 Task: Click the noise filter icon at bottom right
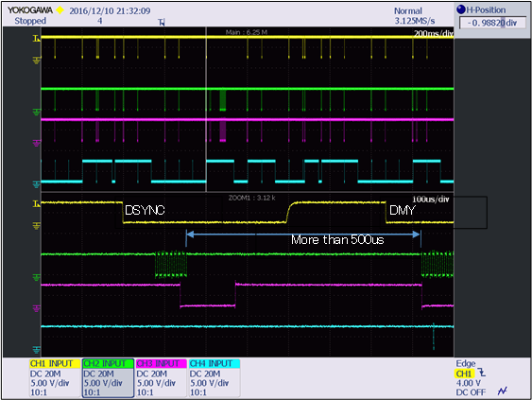502,391
